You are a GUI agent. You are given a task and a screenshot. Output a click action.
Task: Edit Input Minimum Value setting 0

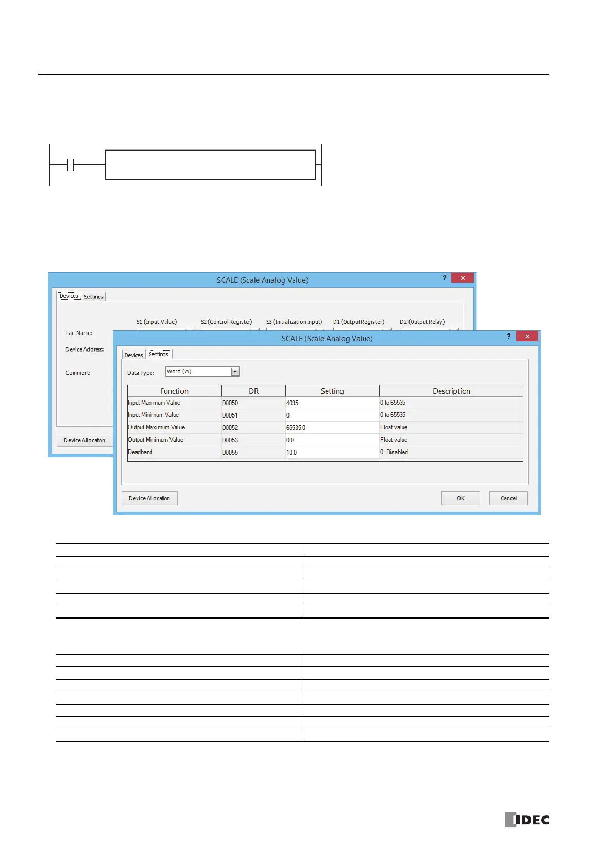tap(332, 415)
